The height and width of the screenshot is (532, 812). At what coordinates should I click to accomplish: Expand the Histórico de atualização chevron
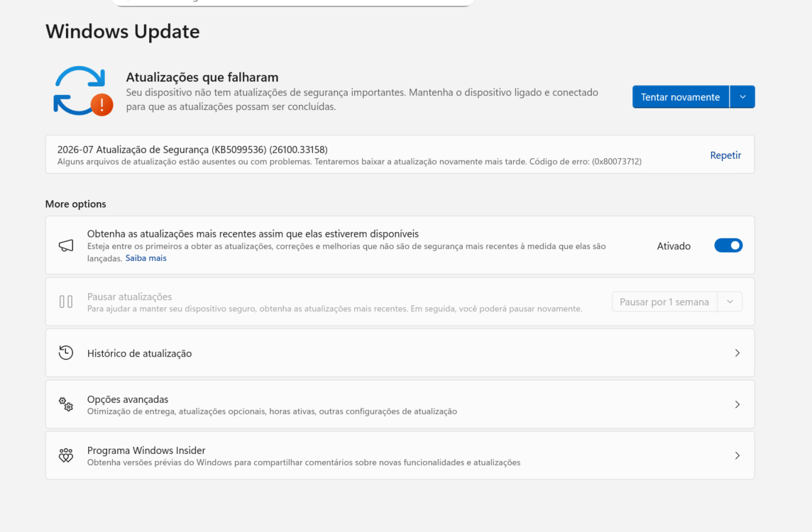coord(737,353)
